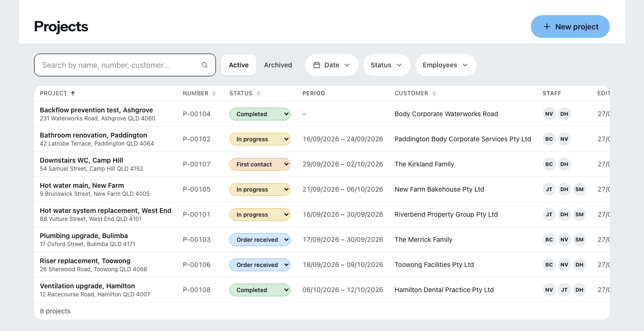Switch to the Active tab

(239, 65)
